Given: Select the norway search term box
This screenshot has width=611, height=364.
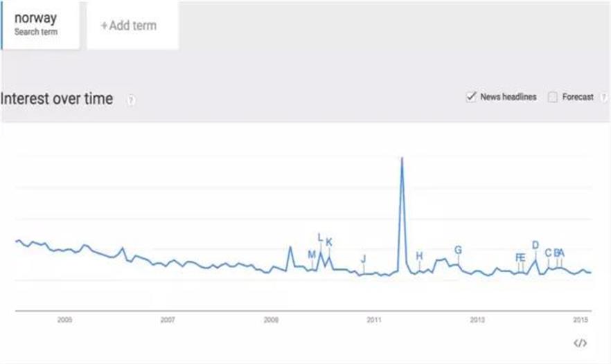Looking at the screenshot, I should [x=40, y=25].
